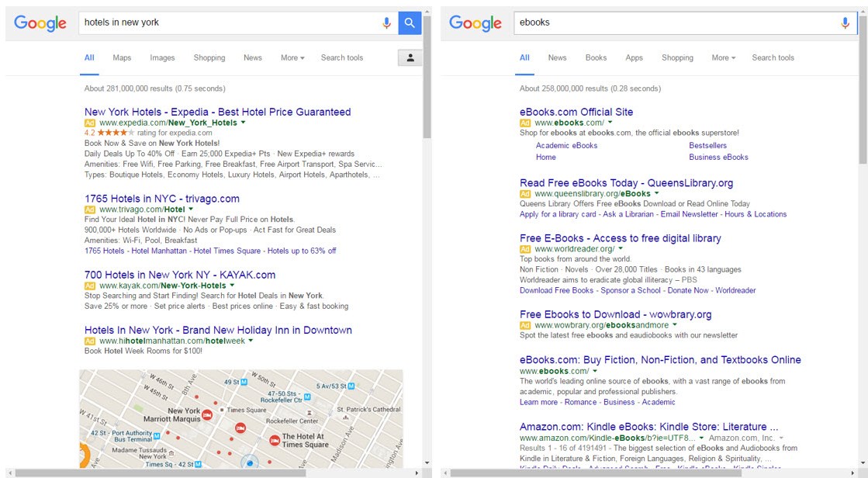Click Business eBooks sitelink

(x=718, y=158)
